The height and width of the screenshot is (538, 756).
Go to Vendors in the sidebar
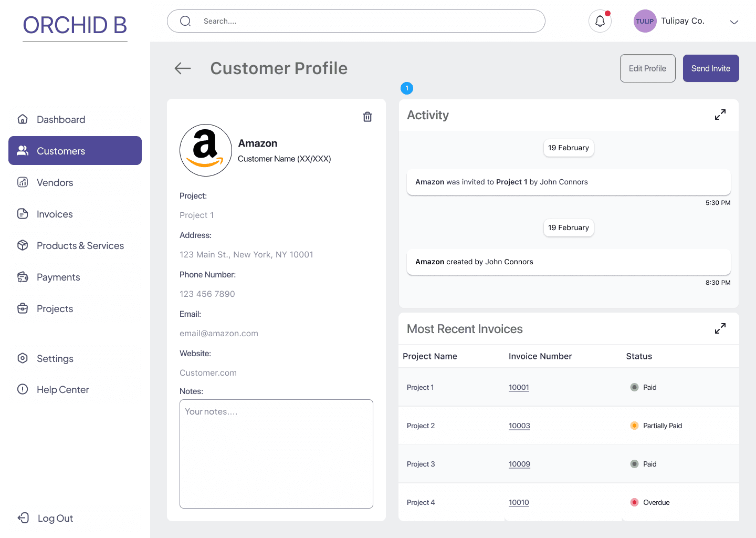tap(75, 182)
